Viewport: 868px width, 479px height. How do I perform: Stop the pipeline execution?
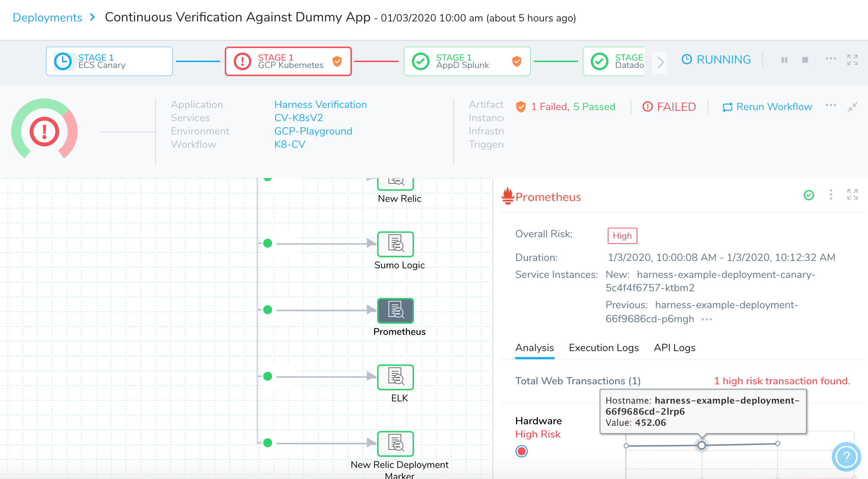point(805,60)
